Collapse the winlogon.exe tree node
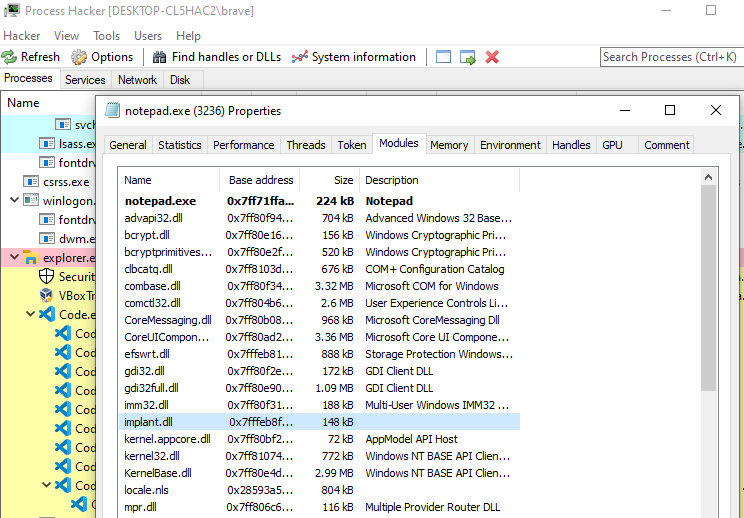Screen dimensions: 744x518 click(x=15, y=200)
